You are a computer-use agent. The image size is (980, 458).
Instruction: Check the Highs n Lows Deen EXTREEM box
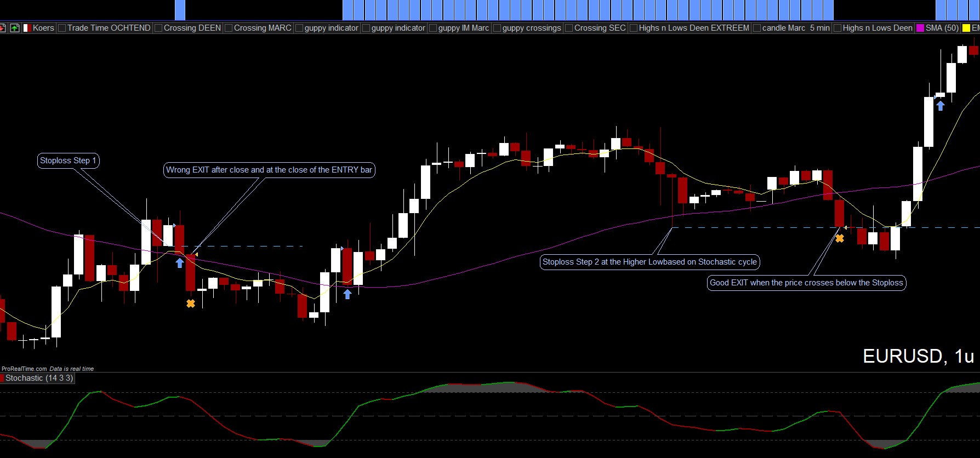click(x=634, y=28)
